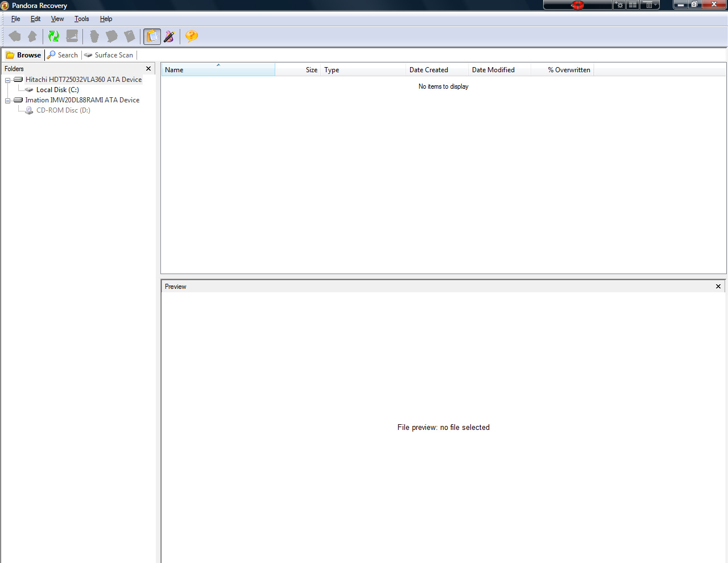Click the grayed-out Up arrow toolbar icon
The width and height of the screenshot is (728, 563).
(x=32, y=36)
